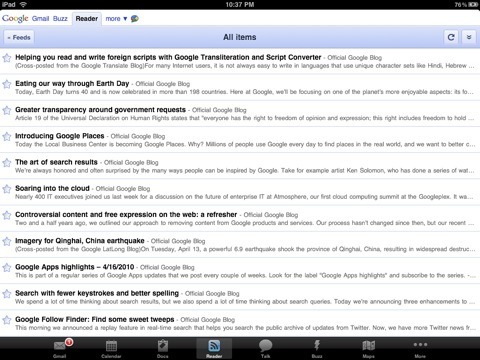Screen dimensions: 480x360
Task: Open Docs in the bottom tab bar
Action: coord(163,348)
